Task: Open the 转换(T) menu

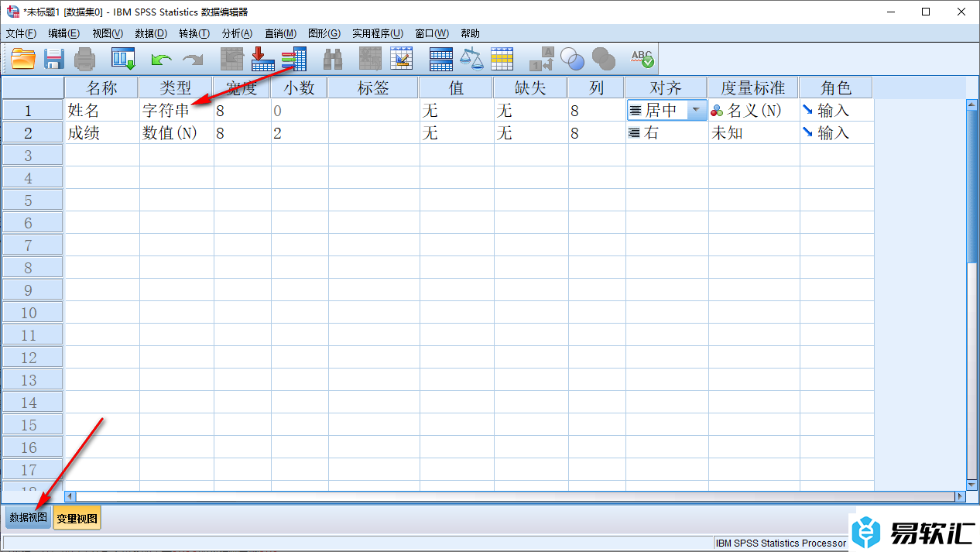Action: point(194,33)
